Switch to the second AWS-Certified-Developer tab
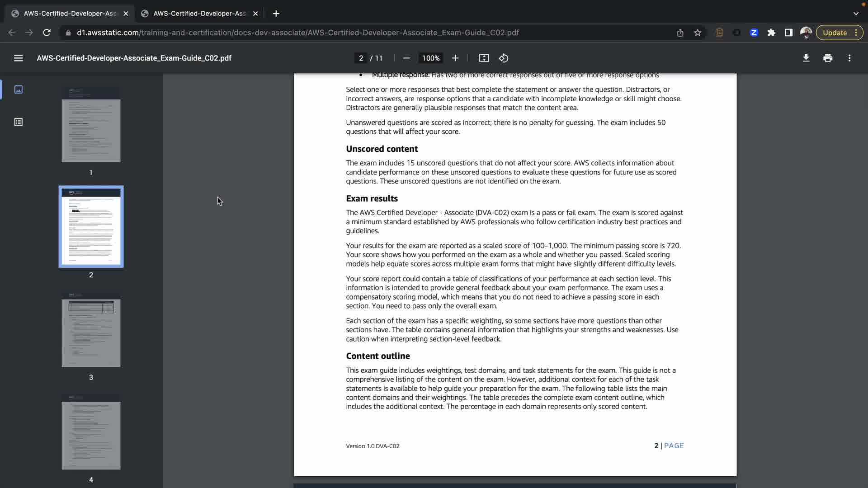Image resolution: width=868 pixels, height=488 pixels. click(199, 14)
